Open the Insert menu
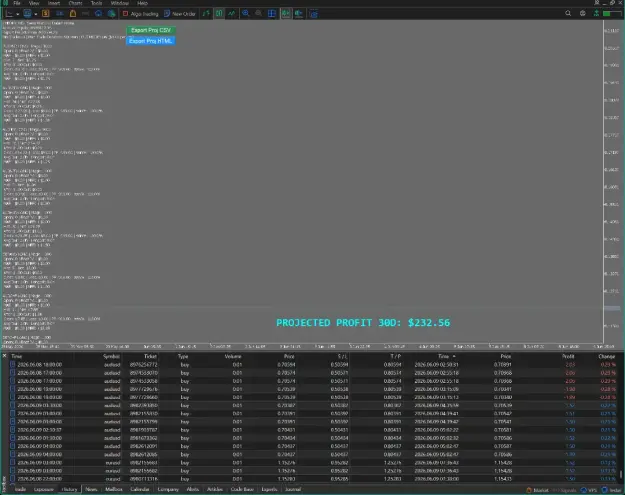 pos(54,3)
